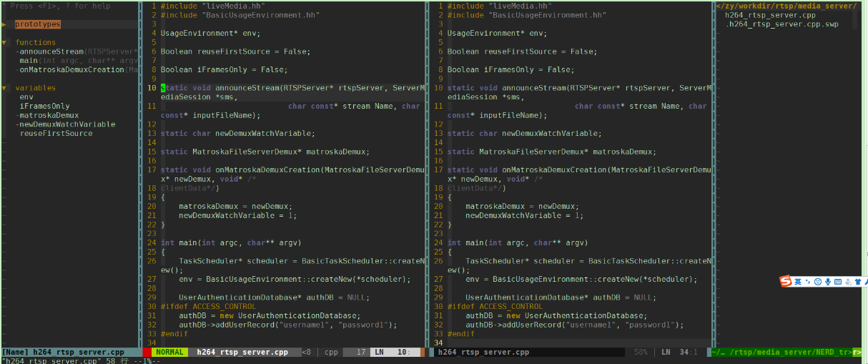Click the 'cpp' filetype status segment
Screen dimensions: 868x364
[x=332, y=353]
